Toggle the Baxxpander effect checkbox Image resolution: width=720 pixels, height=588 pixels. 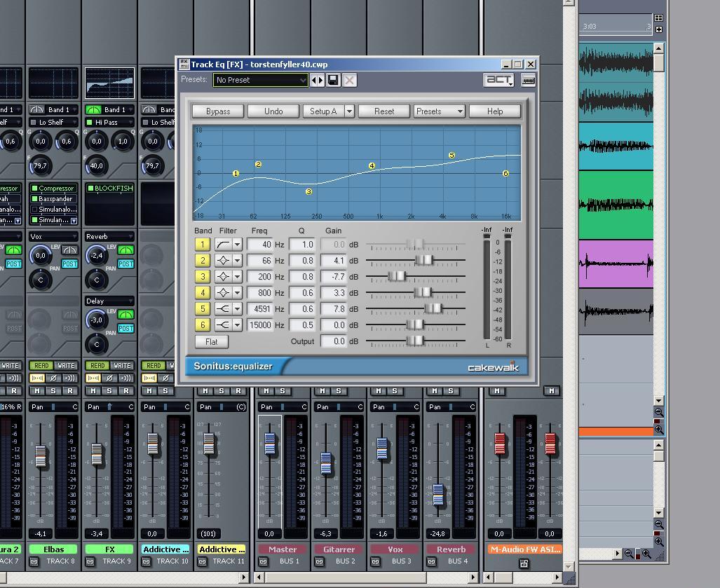pos(34,199)
